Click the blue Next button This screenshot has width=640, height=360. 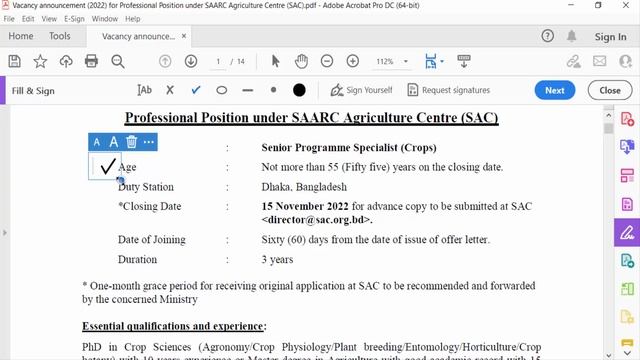(x=555, y=90)
